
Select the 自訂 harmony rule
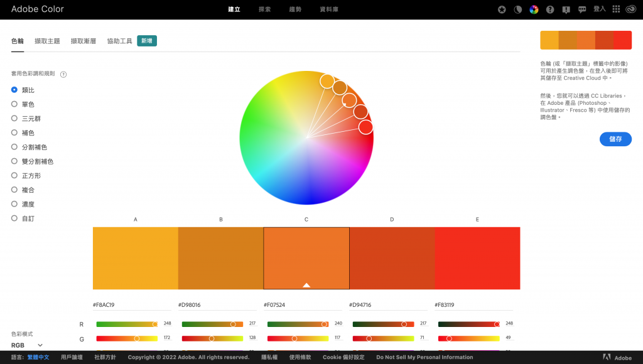coord(23,218)
